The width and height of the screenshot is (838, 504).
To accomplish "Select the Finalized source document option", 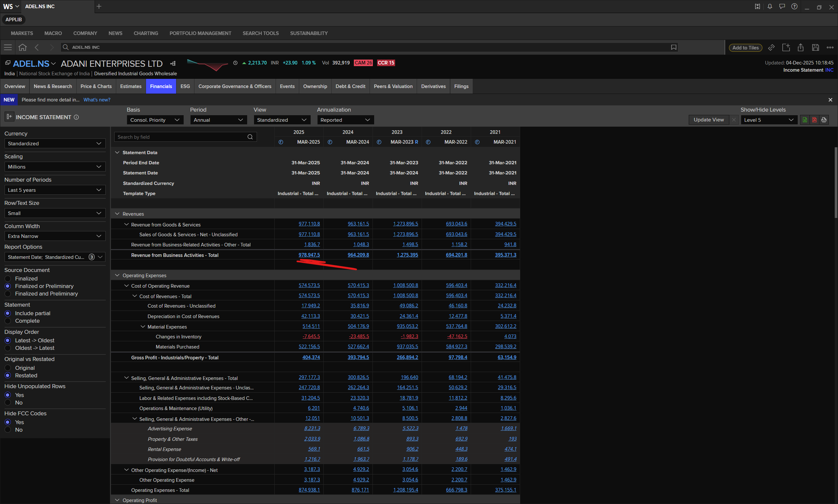I will [x=8, y=279].
